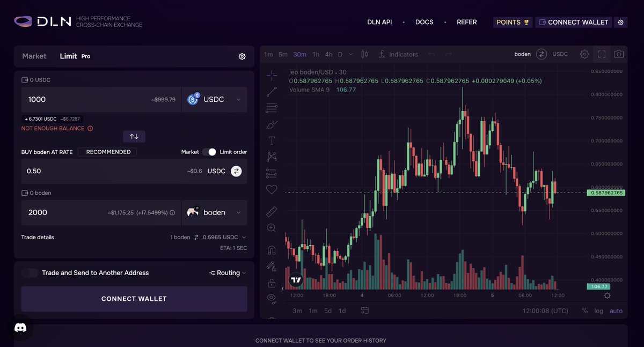Image resolution: width=644 pixels, height=347 pixels.
Task: Select the 1h chart interval
Action: 316,54
